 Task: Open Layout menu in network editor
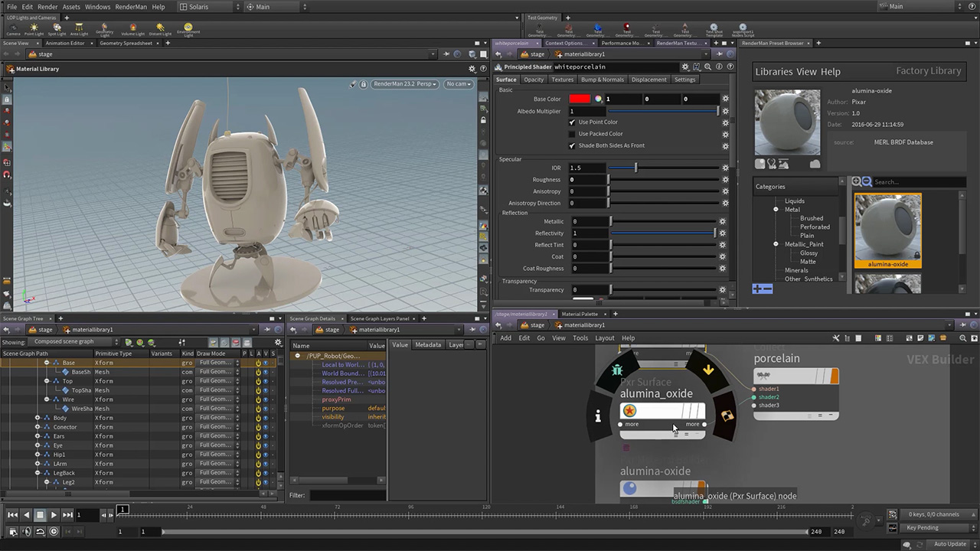pos(604,337)
